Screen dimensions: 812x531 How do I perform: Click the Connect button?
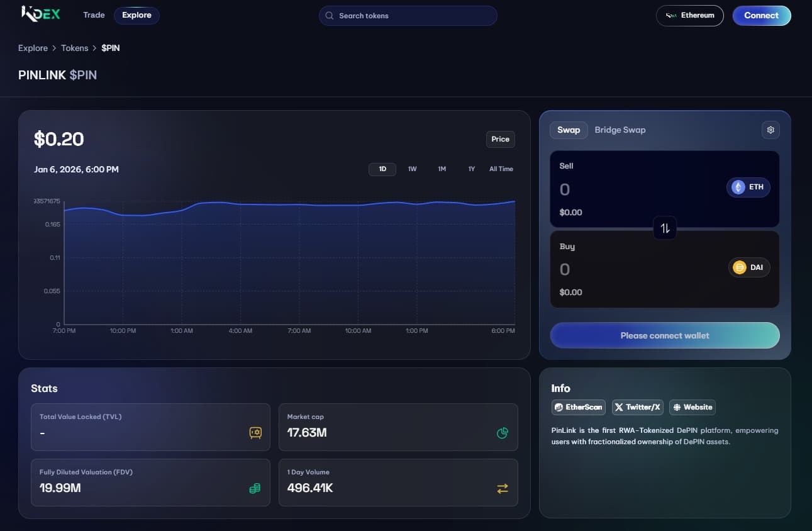pos(761,16)
